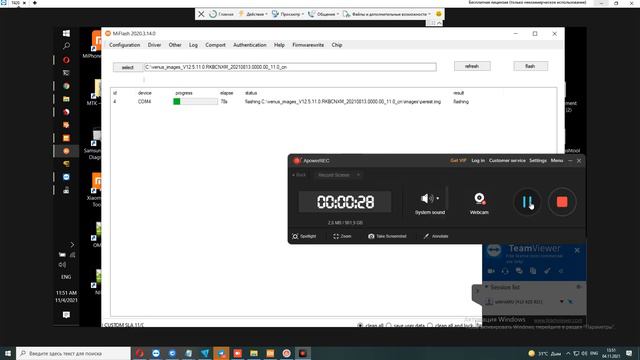Click Log in in ApowerREC
The image size is (640, 360).
coord(478,161)
